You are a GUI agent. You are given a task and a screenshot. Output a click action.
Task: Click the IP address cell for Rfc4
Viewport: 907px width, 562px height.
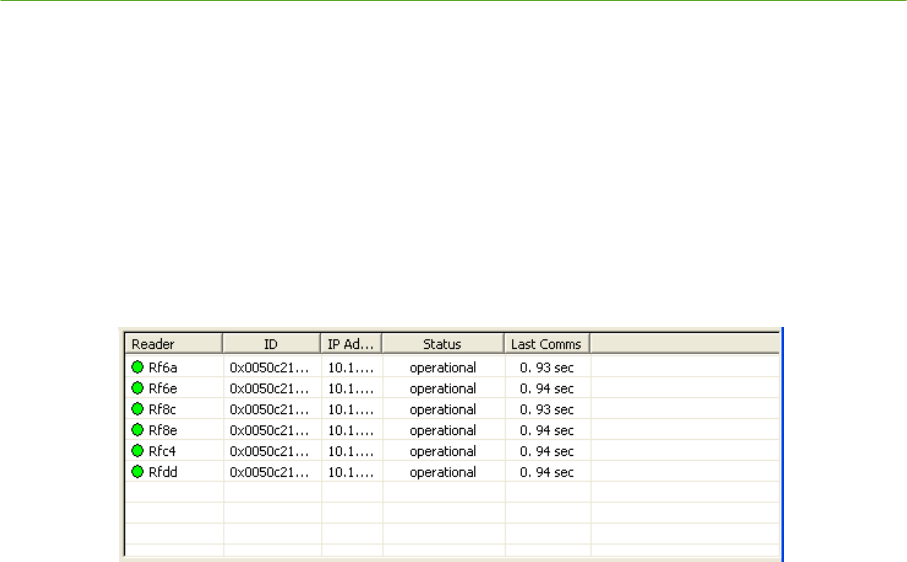(351, 451)
